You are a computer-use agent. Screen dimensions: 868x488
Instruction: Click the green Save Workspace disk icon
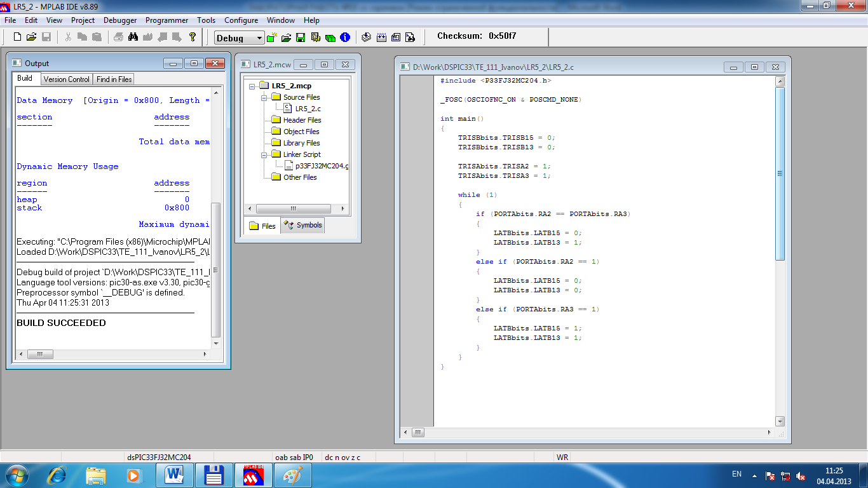(301, 37)
